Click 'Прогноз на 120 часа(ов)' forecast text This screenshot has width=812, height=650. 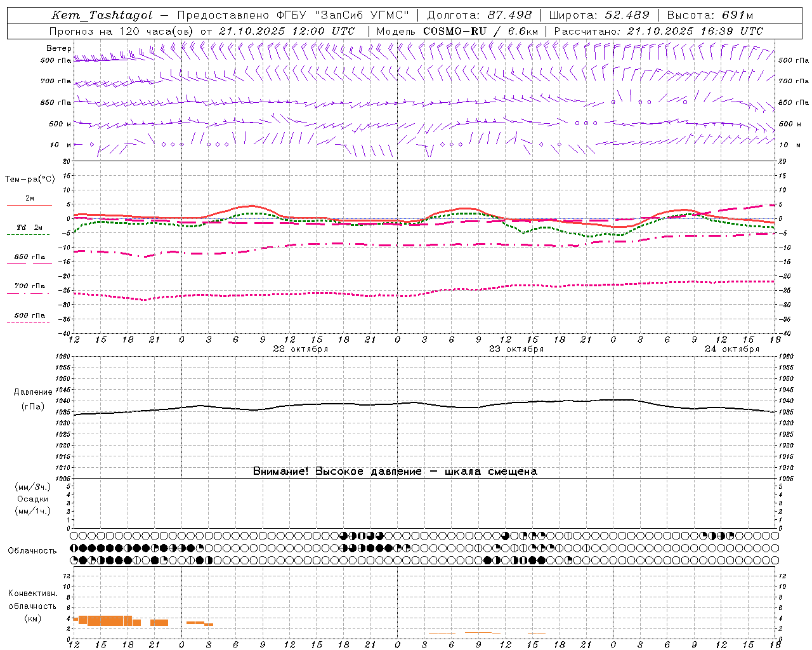coord(122,31)
